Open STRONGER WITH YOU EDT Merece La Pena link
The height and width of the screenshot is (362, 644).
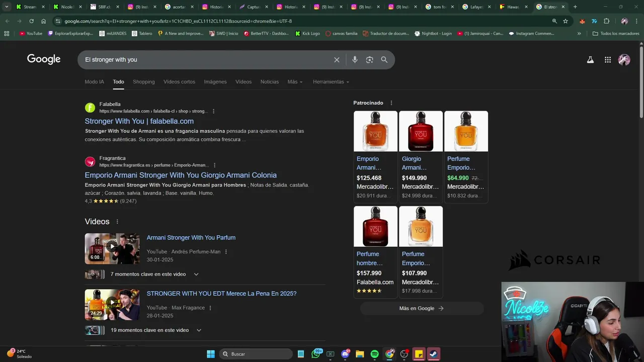[x=221, y=294]
